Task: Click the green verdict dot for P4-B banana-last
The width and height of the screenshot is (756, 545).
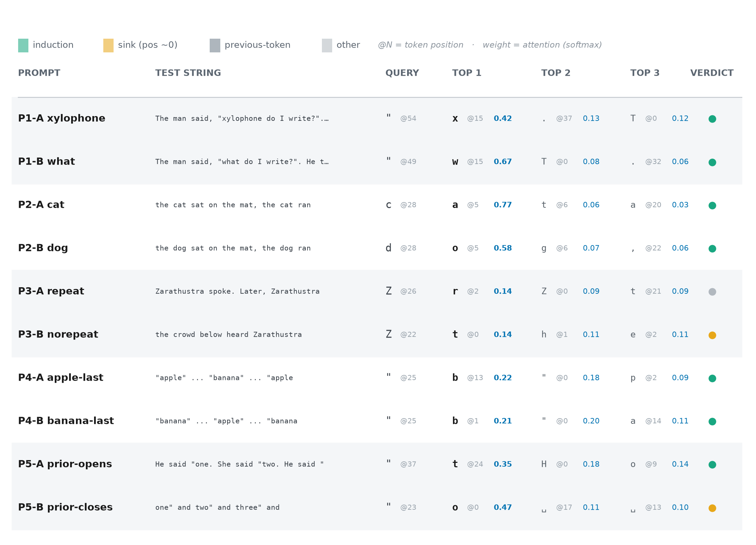Action: tap(712, 421)
